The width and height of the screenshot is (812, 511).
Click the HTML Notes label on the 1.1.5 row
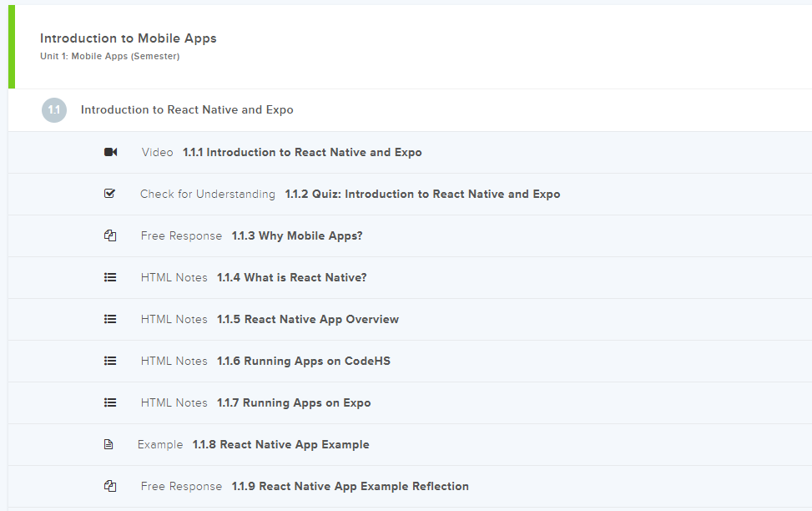click(174, 319)
